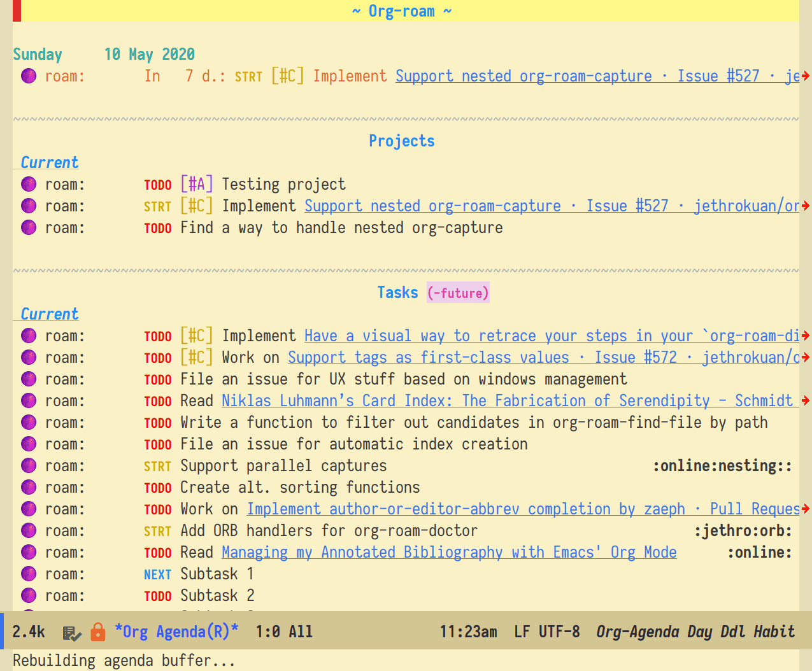Click the icon beside Read Niklas Luhmann's Card Index
Viewport: 812px width, 671px height.
29,401
